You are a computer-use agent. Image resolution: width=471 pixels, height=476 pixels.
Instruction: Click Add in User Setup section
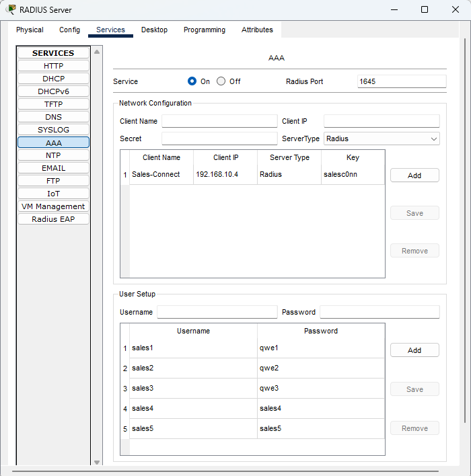[414, 350]
